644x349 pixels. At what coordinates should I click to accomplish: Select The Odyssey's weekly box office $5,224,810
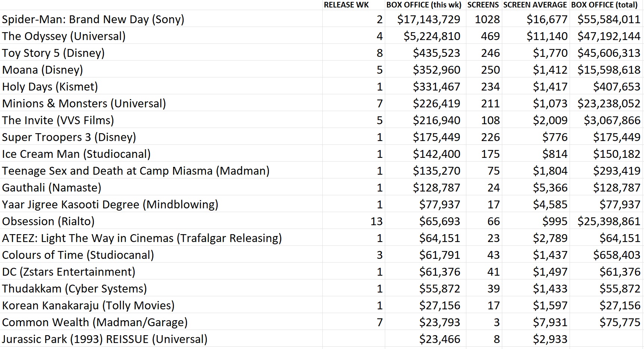click(x=432, y=36)
